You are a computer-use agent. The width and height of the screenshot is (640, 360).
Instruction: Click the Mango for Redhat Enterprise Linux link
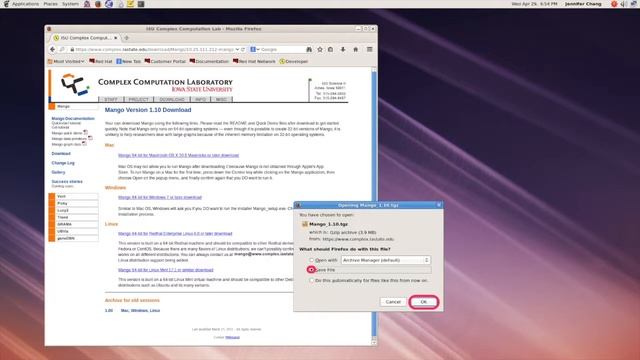(x=175, y=233)
